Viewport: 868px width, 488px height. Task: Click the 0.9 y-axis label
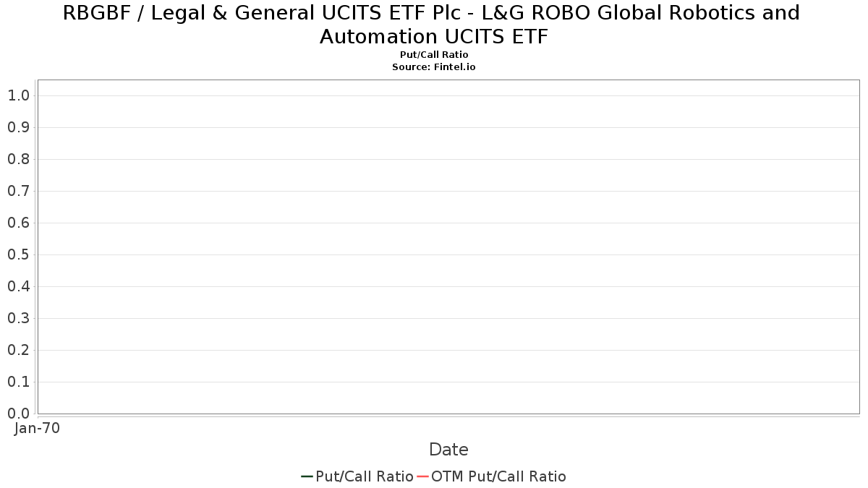[19, 127]
